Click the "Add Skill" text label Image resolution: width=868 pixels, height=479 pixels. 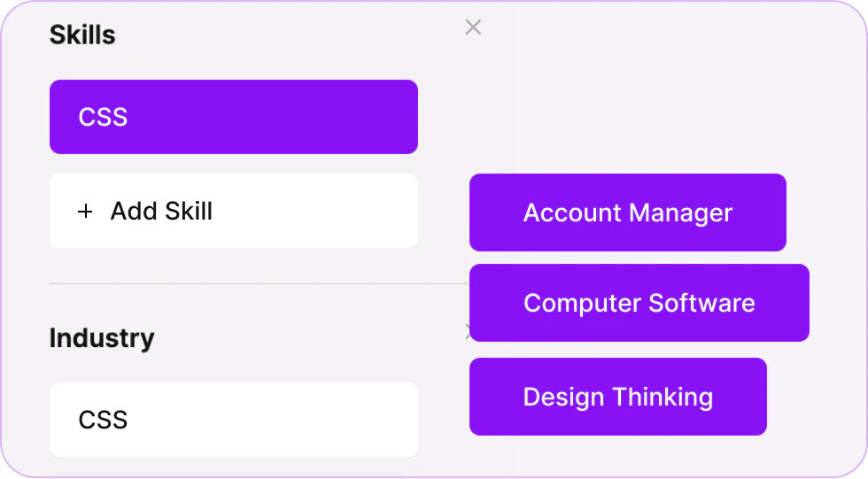pos(161,212)
